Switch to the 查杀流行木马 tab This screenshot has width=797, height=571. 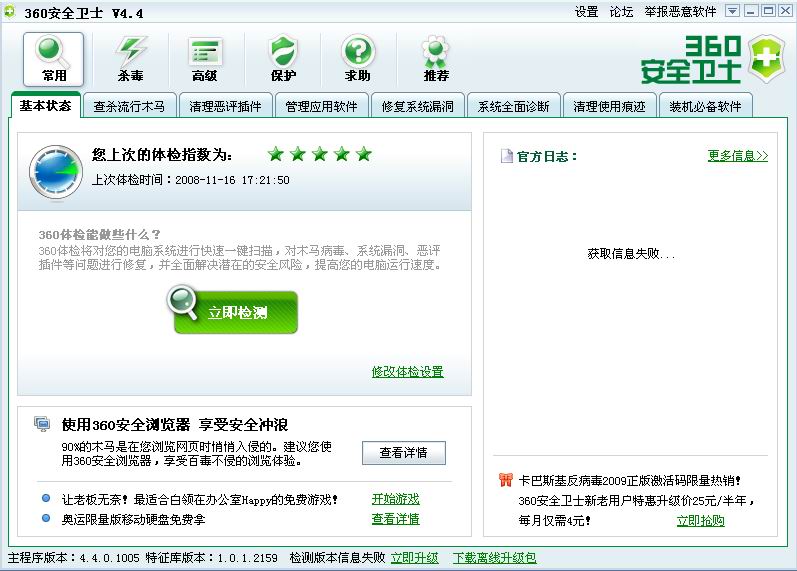tap(129, 106)
